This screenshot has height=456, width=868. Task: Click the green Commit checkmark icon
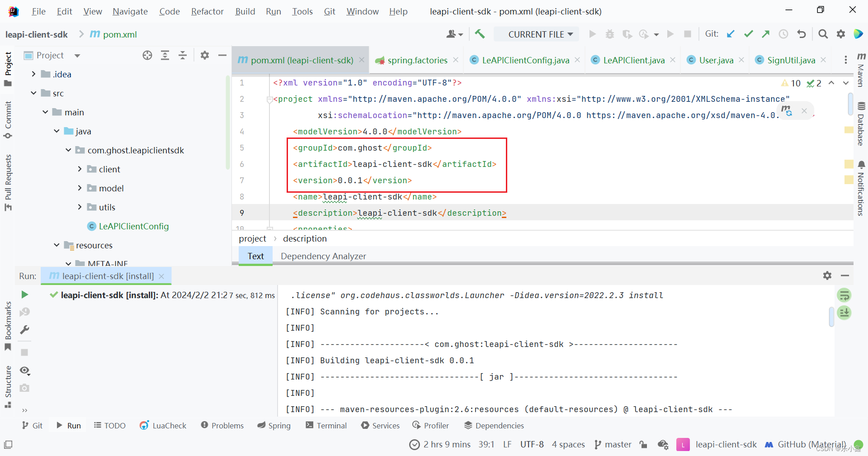point(749,34)
